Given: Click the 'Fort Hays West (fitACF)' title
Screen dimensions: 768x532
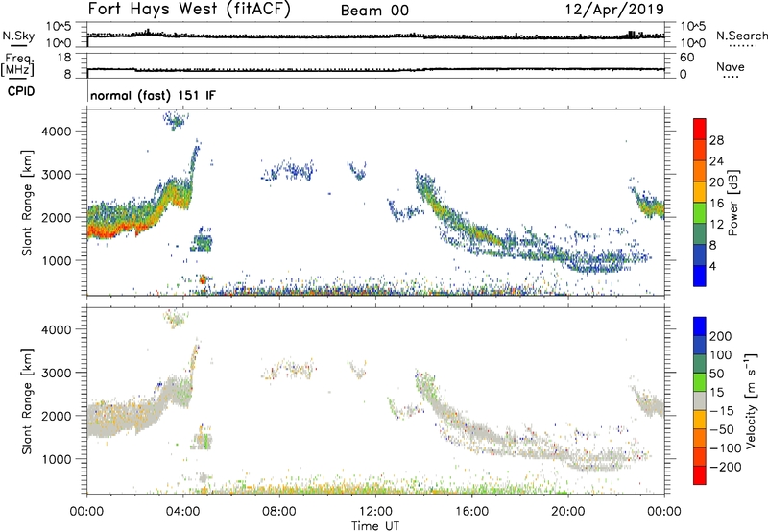Looking at the screenshot, I should pyautogui.click(x=189, y=10).
